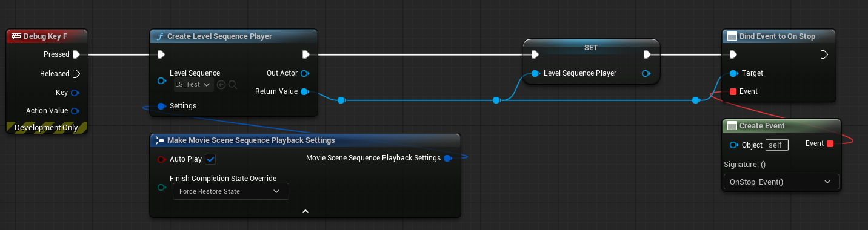Screen dimensions: 868x230
Task: Click the Key output pin
Action: (75, 93)
